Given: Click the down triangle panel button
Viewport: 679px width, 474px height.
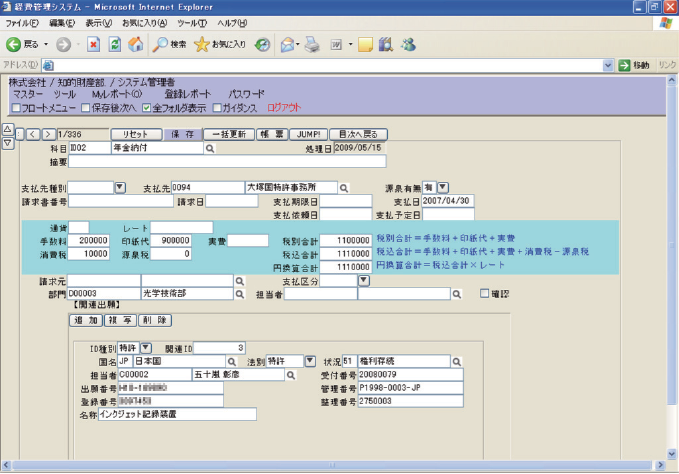Looking at the screenshot, I should coord(8,143).
